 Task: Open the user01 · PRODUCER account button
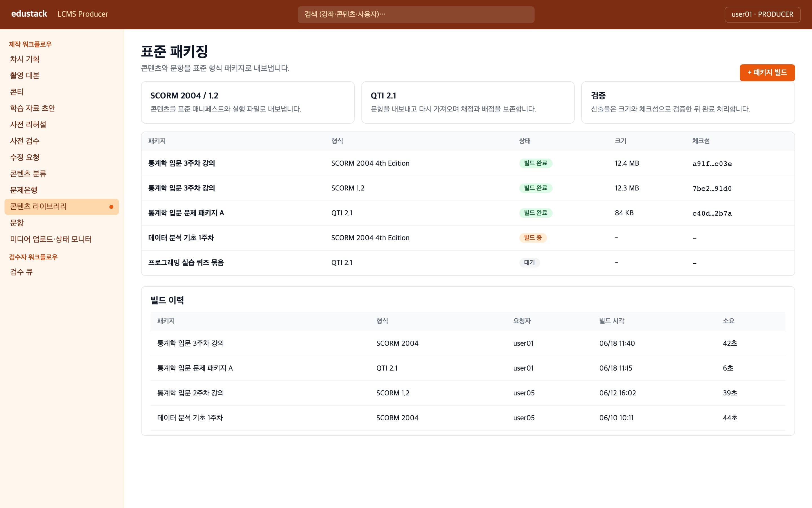(x=762, y=14)
